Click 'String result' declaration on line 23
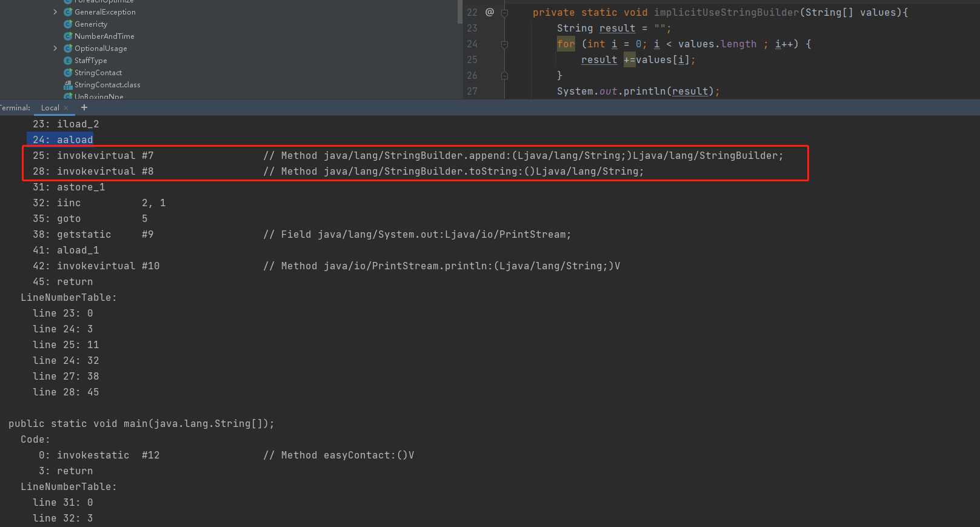 pyautogui.click(x=596, y=29)
